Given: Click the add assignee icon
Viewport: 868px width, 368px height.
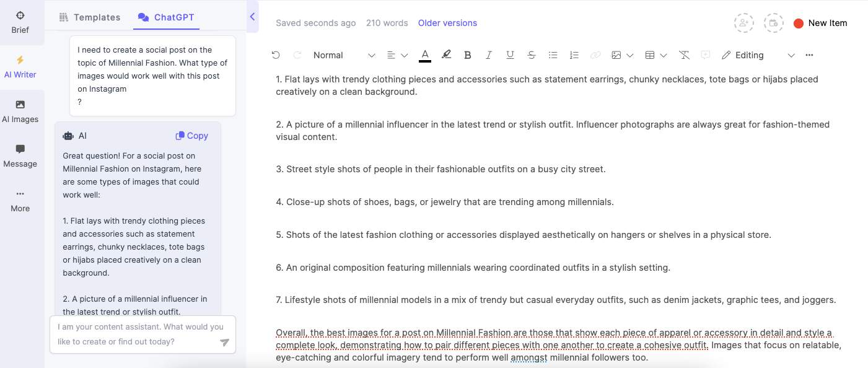Looking at the screenshot, I should pos(743,23).
